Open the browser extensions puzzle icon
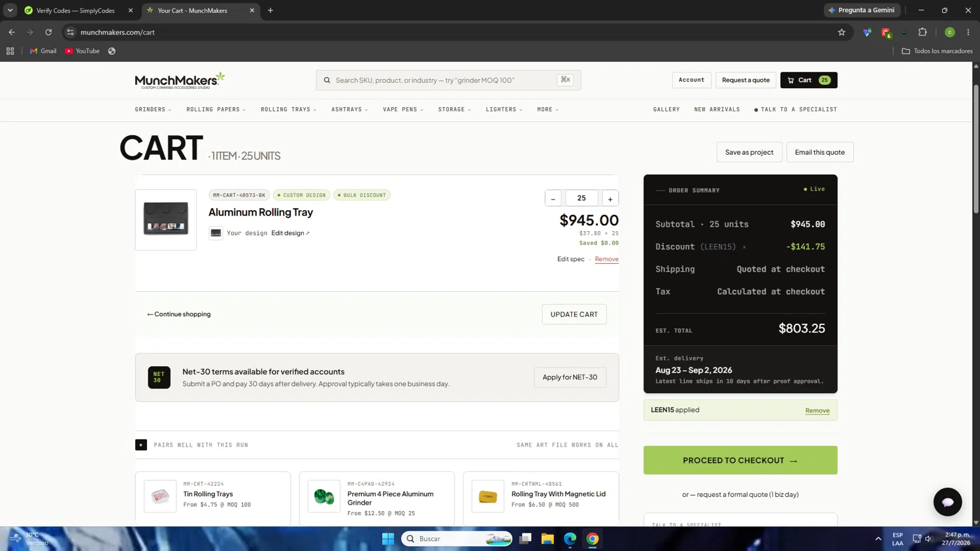 pyautogui.click(x=923, y=32)
